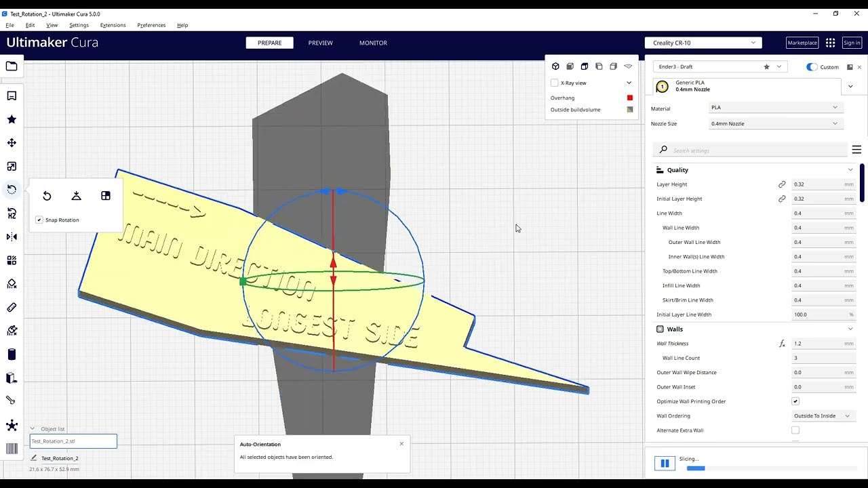This screenshot has height=488, width=868.
Task: Select the Scale tool in left toolbar
Action: [x=12, y=167]
